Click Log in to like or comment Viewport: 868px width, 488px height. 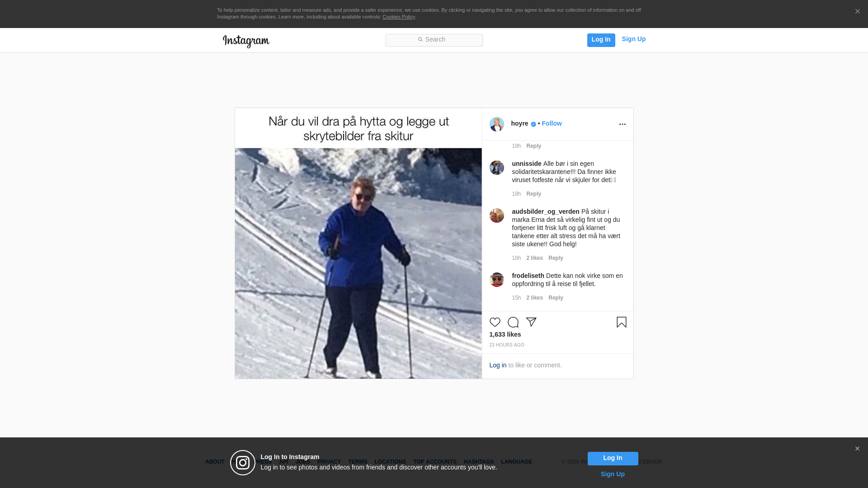tap(498, 366)
